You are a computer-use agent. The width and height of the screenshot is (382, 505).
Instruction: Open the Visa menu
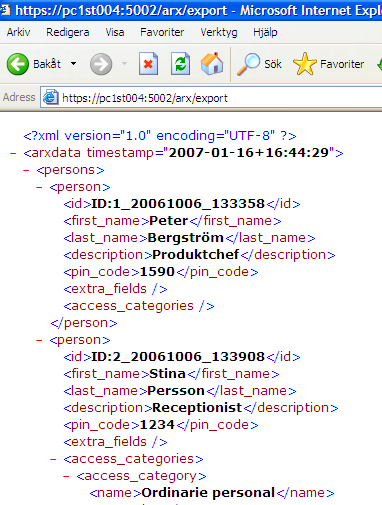(x=115, y=32)
